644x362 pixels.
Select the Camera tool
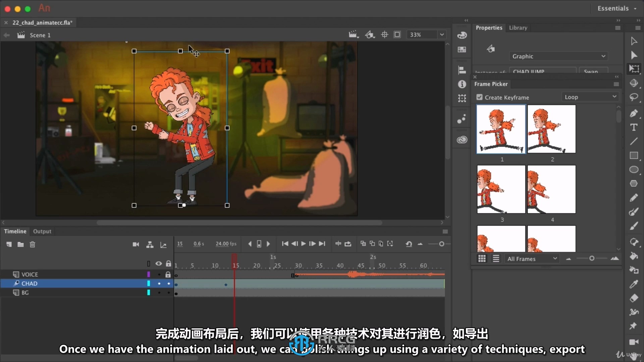pos(634,342)
